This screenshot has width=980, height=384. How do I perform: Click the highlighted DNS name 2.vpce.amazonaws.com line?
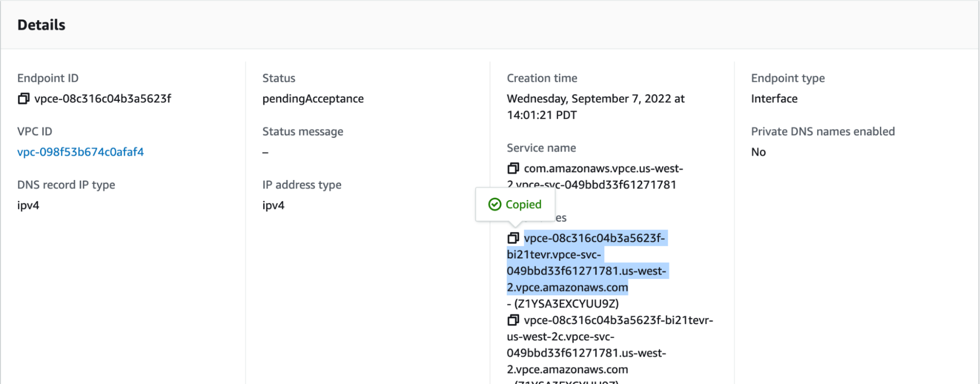567,287
